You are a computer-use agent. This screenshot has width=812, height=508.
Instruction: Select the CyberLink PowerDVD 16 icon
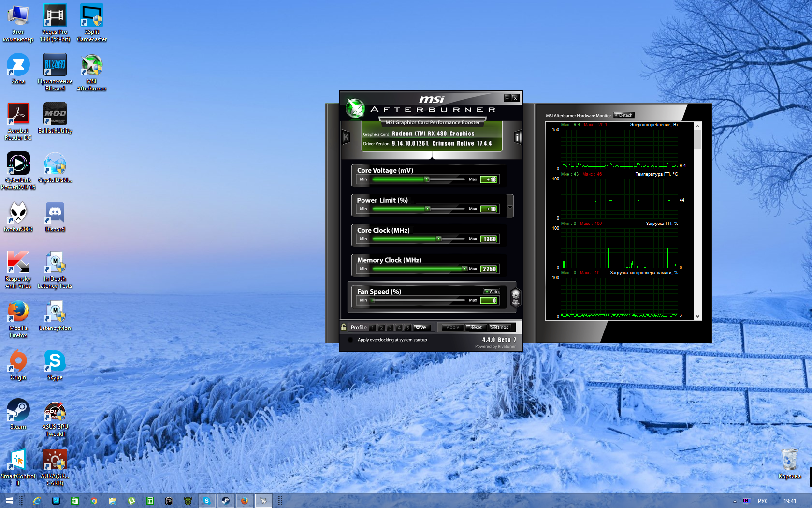(x=18, y=171)
